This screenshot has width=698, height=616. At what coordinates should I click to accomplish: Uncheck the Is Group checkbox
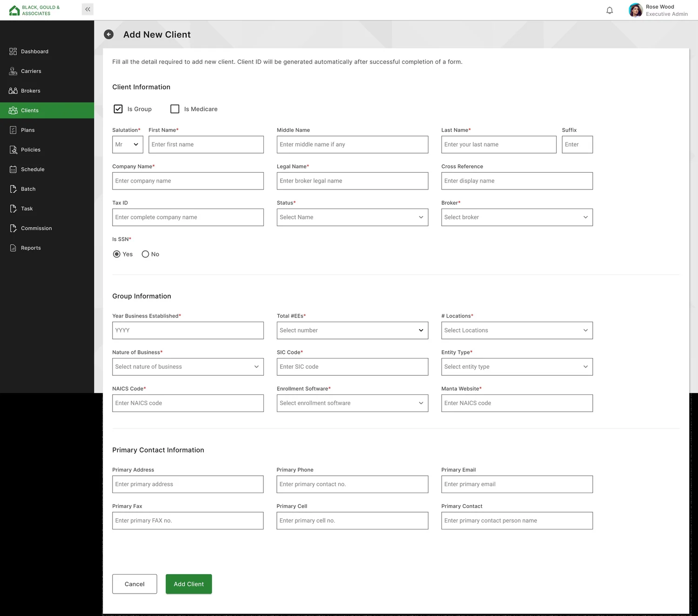tap(118, 109)
